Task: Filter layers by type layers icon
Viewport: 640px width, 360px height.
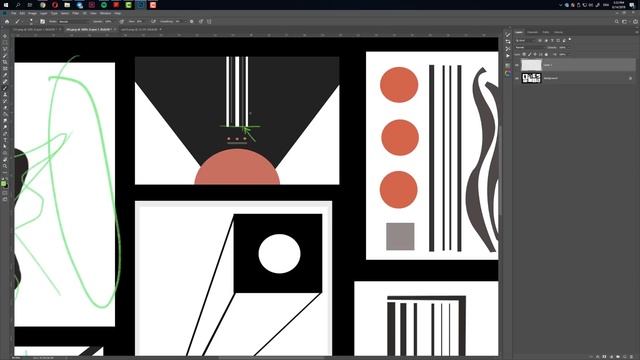Action: tap(552, 40)
